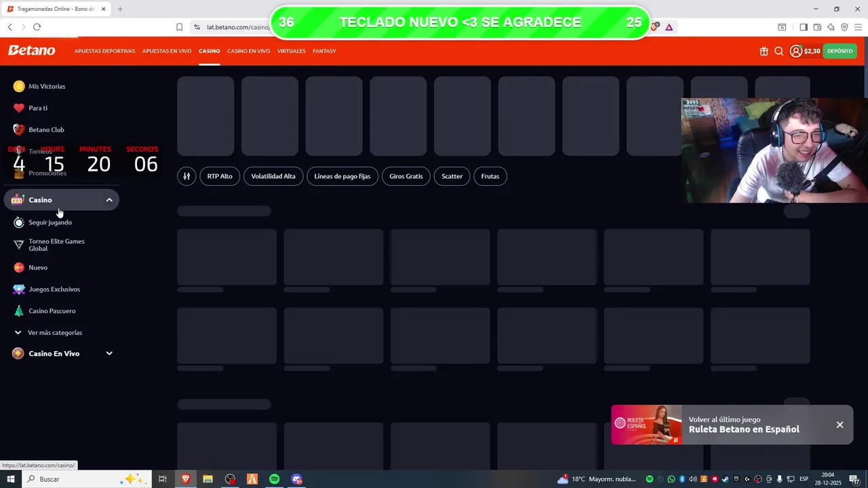The height and width of the screenshot is (488, 868).
Task: Click Casino En Vivo sidebar icon
Action: coord(18,353)
